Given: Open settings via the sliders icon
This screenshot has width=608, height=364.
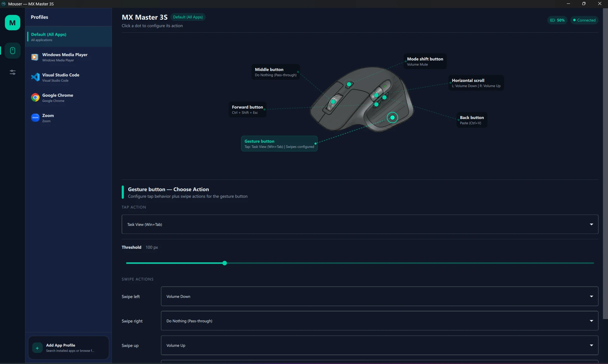Looking at the screenshot, I should pyautogui.click(x=12, y=72).
